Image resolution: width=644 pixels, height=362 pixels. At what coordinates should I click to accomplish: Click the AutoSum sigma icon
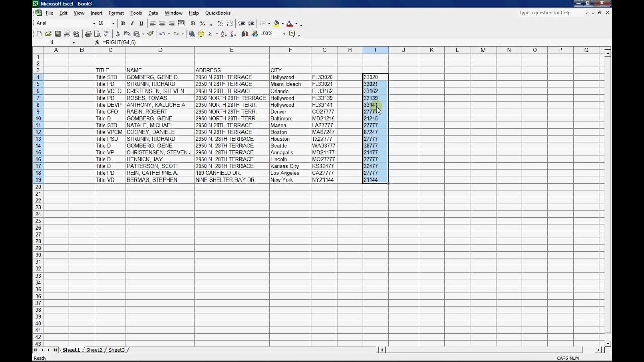(210, 34)
